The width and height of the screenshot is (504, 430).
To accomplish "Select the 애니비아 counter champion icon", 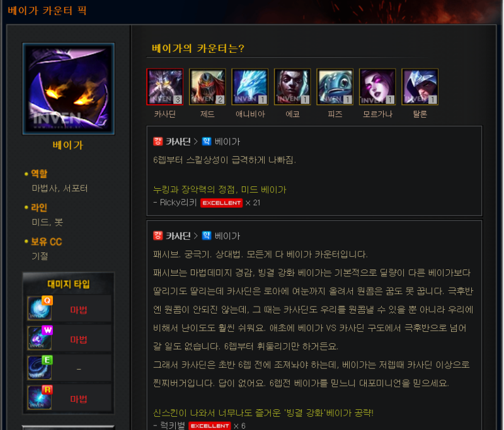I will click(x=249, y=87).
